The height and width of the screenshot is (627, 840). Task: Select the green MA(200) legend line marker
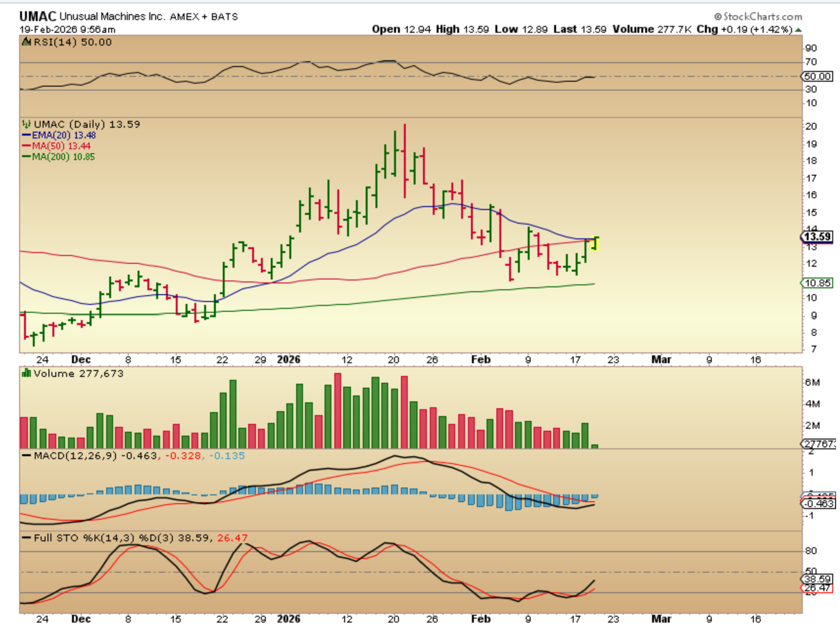pyautogui.click(x=26, y=157)
